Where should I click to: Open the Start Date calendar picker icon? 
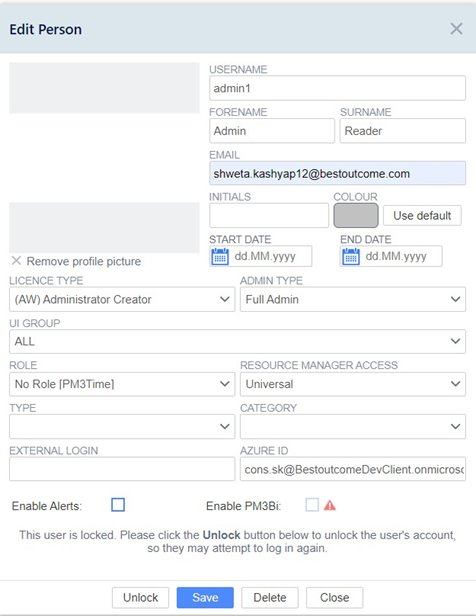(220, 257)
